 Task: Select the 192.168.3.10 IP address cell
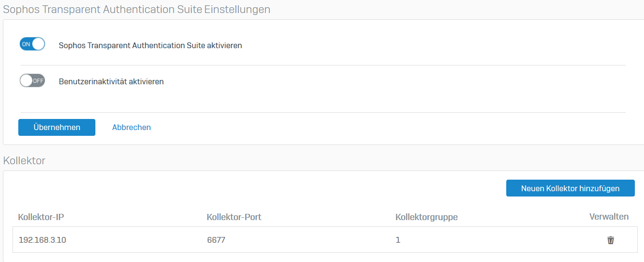click(x=42, y=240)
